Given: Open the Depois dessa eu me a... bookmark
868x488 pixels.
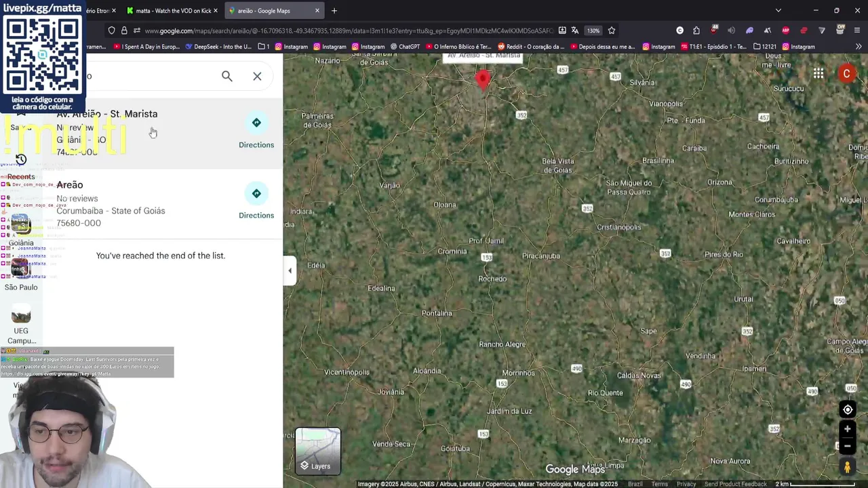Looking at the screenshot, I should [x=602, y=47].
